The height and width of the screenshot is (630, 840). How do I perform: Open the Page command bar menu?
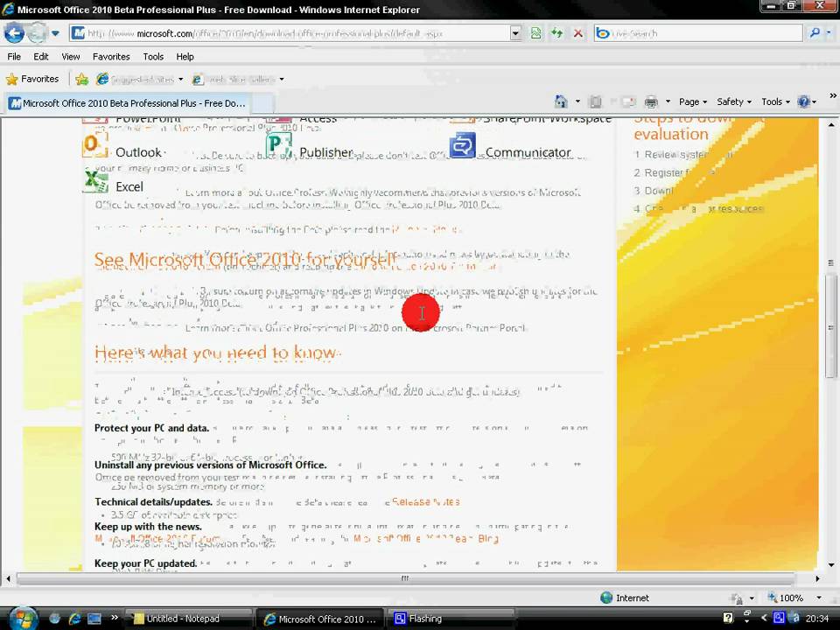pos(693,101)
